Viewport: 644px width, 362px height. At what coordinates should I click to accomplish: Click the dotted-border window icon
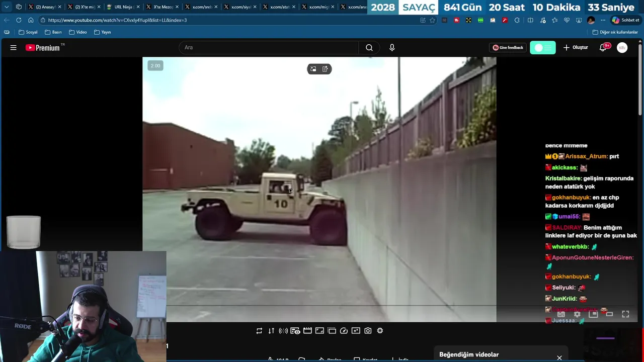point(332,331)
